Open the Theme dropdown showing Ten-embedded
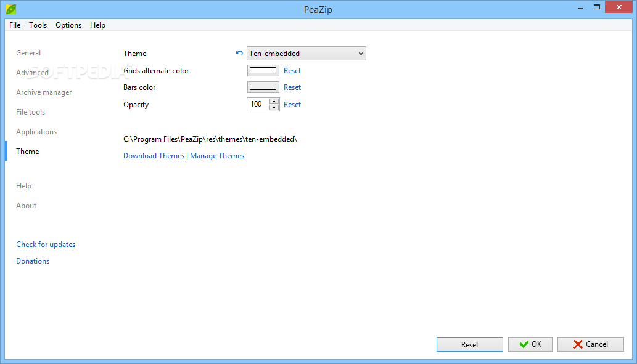Image resolution: width=637 pixels, height=364 pixels. click(x=306, y=53)
